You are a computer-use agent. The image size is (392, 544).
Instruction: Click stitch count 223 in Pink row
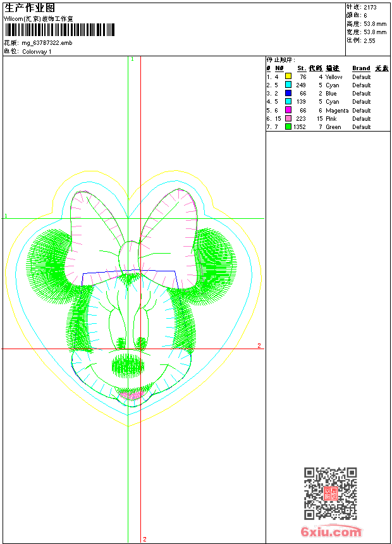[x=301, y=119]
